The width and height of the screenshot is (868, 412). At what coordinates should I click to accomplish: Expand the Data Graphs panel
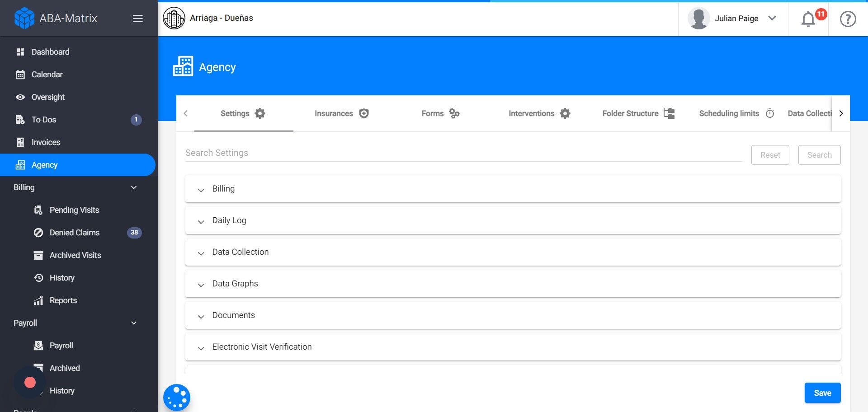pos(513,284)
